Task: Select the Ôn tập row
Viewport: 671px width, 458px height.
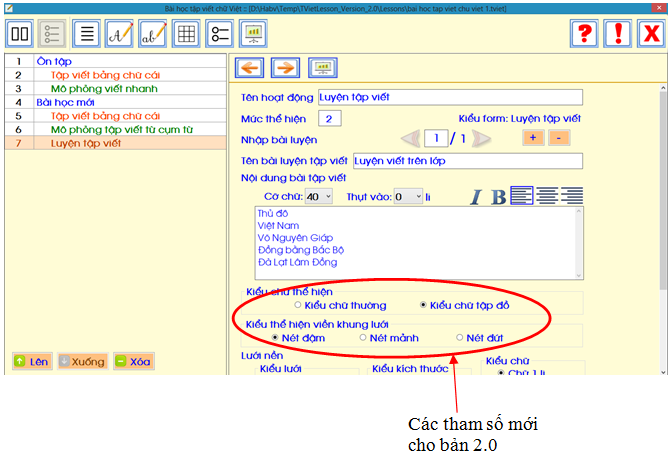Action: pos(116,61)
